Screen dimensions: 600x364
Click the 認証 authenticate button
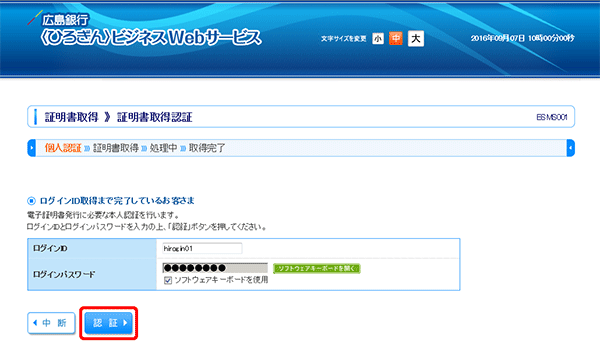109,323
